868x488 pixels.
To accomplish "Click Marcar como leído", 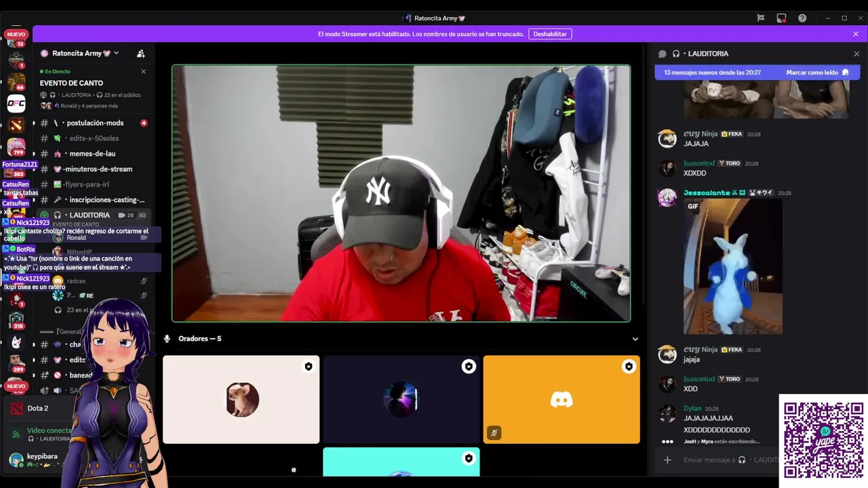I will click(x=818, y=73).
